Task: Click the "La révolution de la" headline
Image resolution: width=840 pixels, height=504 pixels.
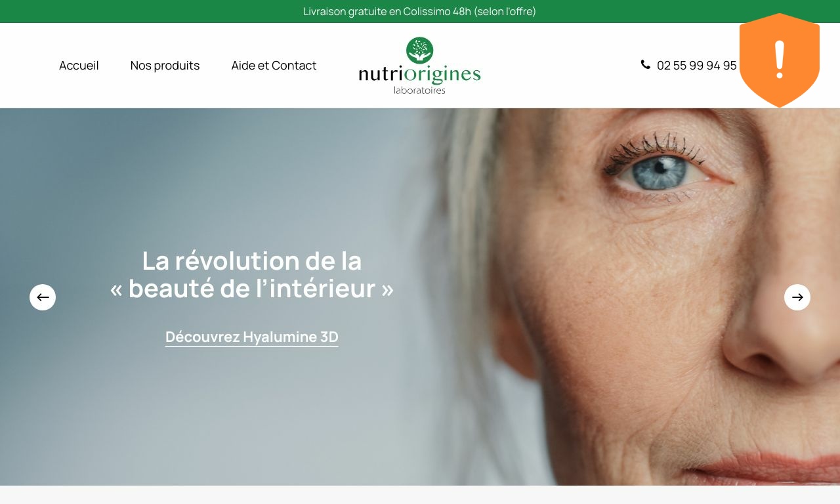Action: point(252,261)
